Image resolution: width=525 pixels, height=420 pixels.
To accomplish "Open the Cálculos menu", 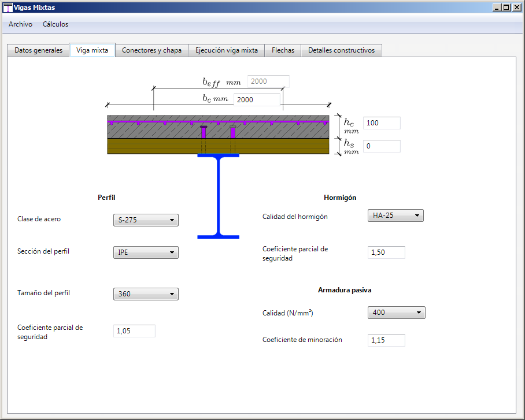I will (x=56, y=24).
